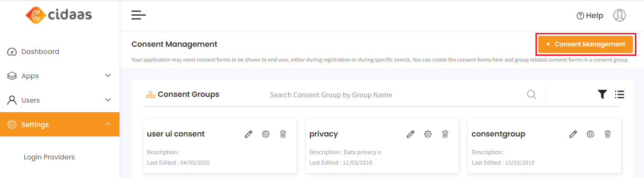
Task: Open the user profile avatar icon
Action: [x=620, y=15]
